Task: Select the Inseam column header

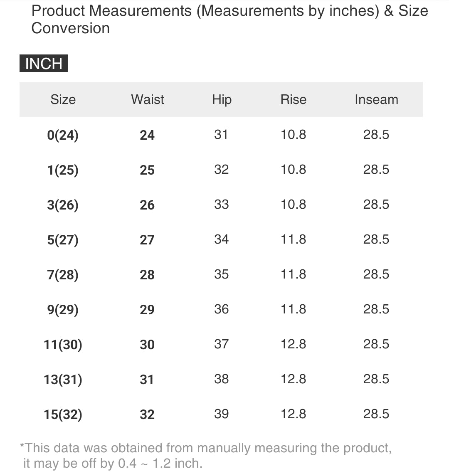Action: [x=376, y=99]
